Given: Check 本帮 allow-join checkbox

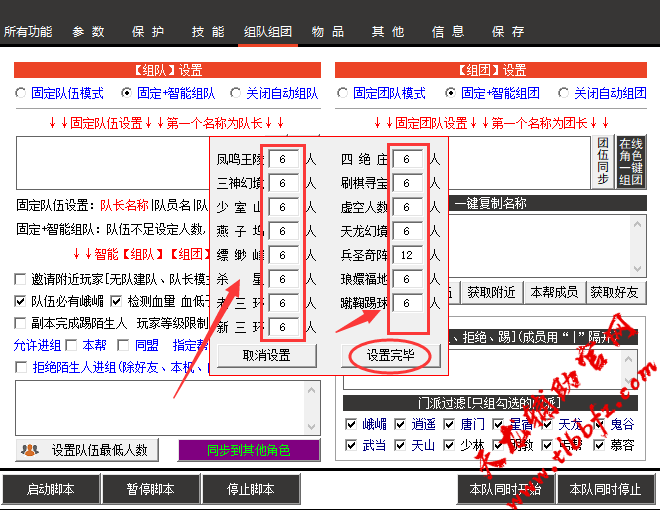Looking at the screenshot, I should (x=71, y=345).
